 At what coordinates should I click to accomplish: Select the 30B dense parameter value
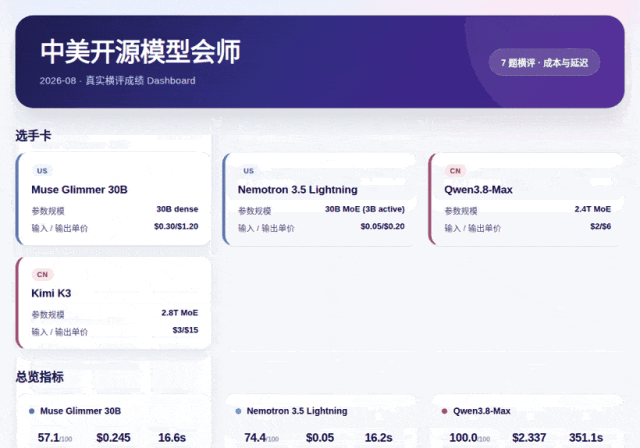click(177, 209)
